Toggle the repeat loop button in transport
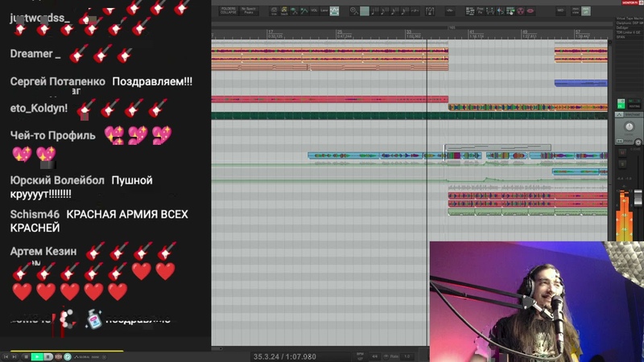 point(68,356)
